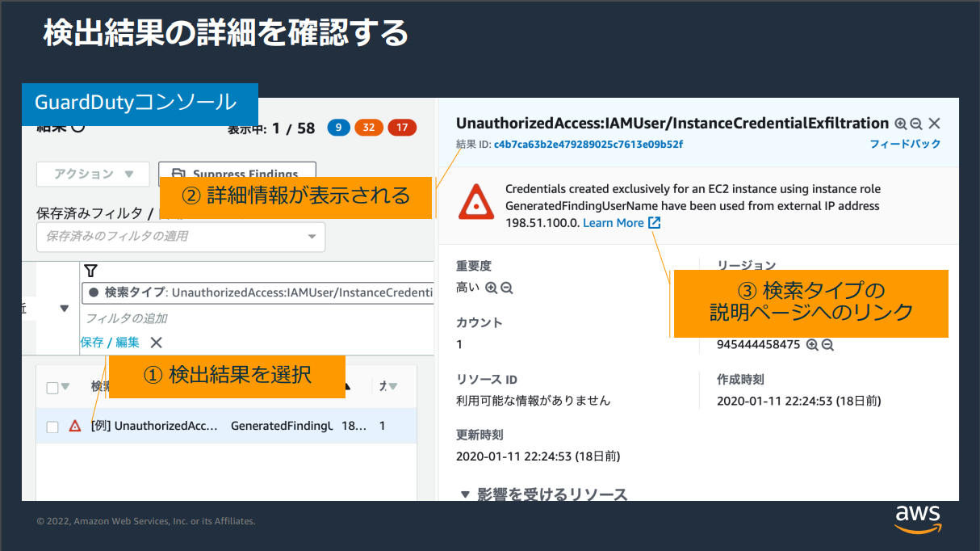Screen dimensions: 980x551
Task: Click zoom-out icon beside account 945444458475
Action: [827, 345]
